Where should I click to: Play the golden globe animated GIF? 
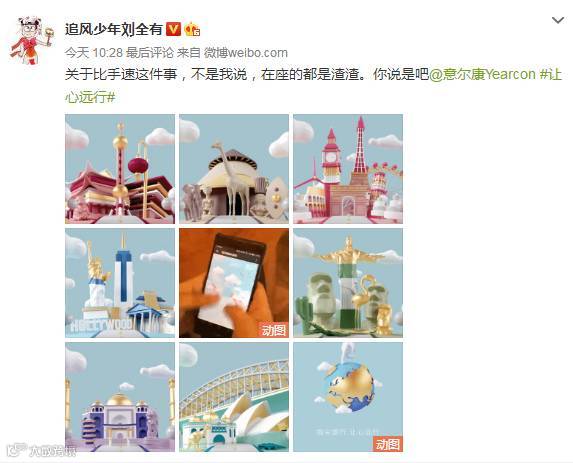(x=348, y=397)
